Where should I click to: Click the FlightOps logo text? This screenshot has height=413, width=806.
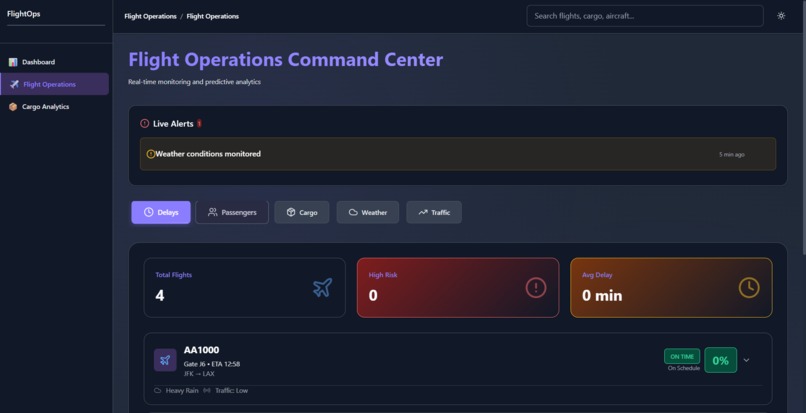coord(24,14)
